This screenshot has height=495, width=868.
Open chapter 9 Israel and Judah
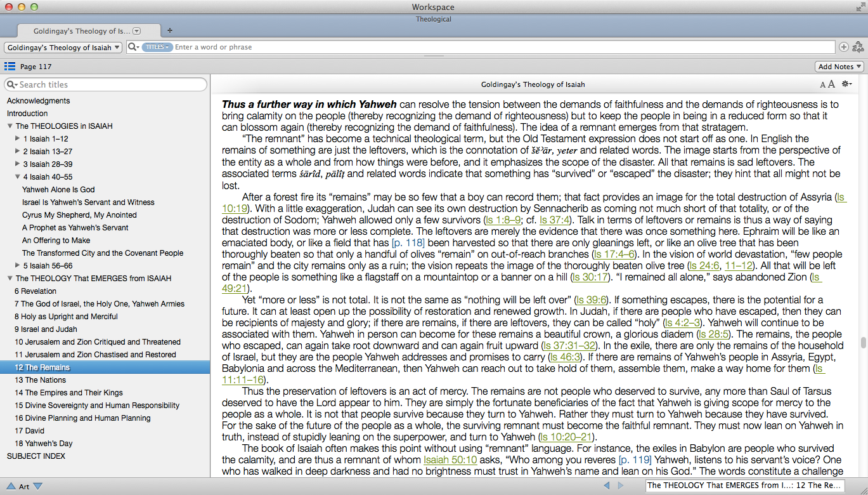(x=46, y=329)
